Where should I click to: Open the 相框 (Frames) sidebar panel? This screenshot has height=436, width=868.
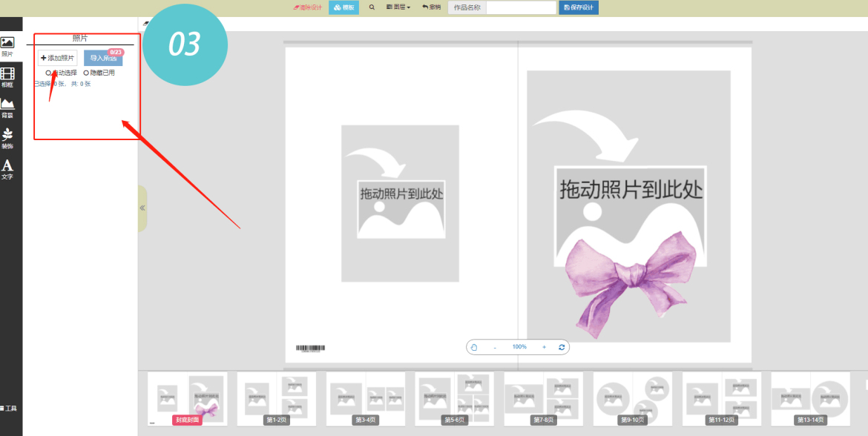coord(7,77)
